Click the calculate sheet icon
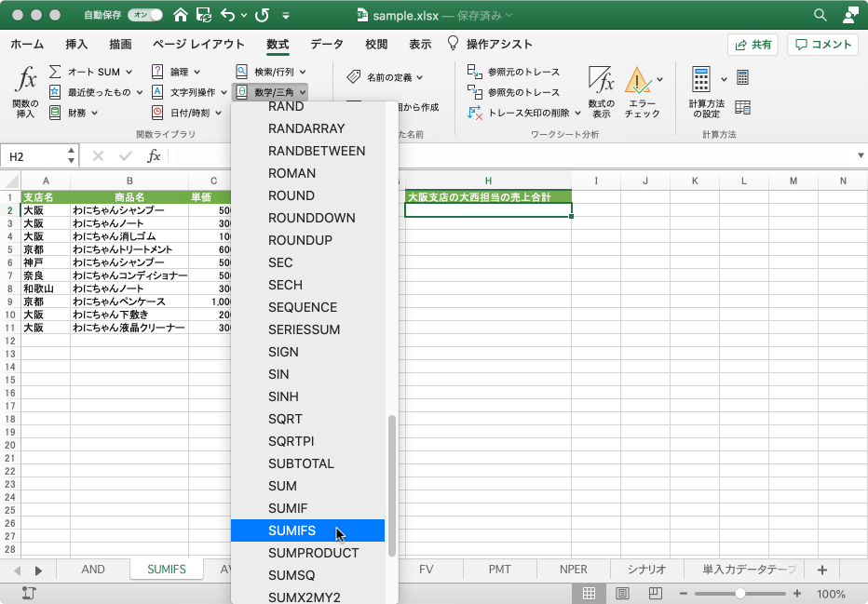The height and width of the screenshot is (604, 868). click(743, 107)
